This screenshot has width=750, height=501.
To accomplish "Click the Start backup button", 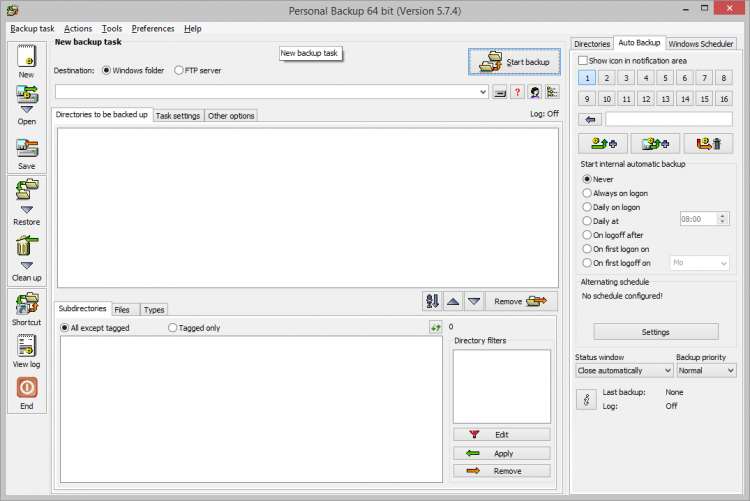I will [x=514, y=62].
